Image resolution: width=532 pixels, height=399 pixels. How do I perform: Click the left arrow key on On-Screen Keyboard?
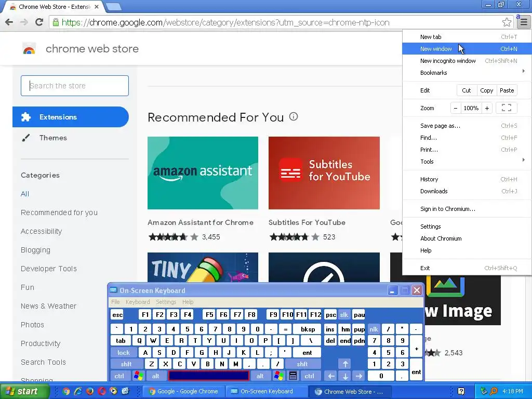331,376
